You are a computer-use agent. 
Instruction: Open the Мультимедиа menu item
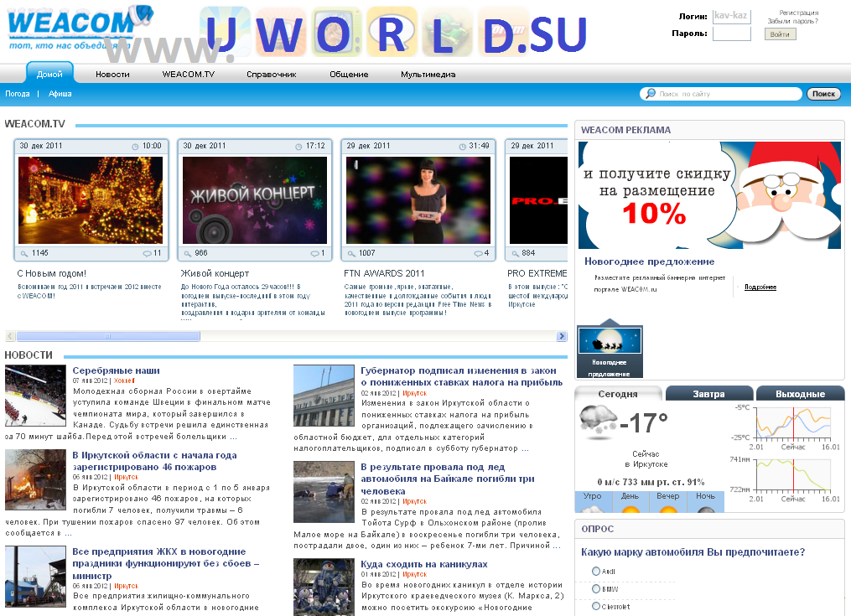[x=428, y=75]
